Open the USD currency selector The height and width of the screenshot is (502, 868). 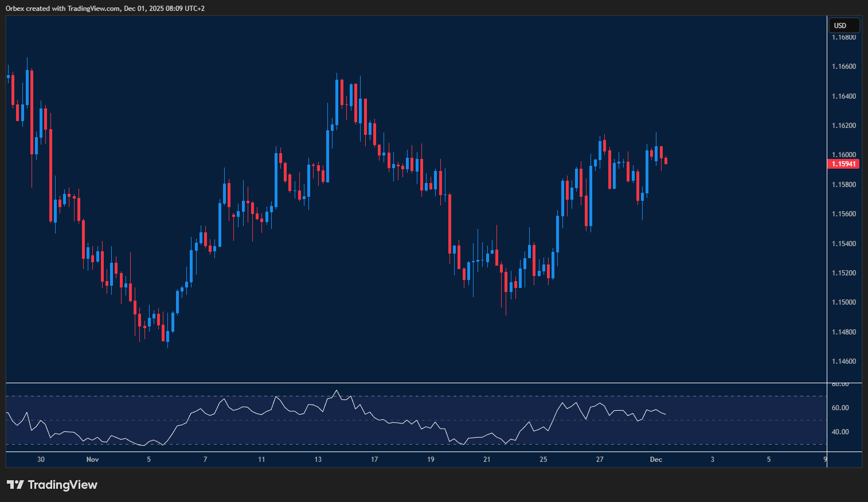coord(843,25)
